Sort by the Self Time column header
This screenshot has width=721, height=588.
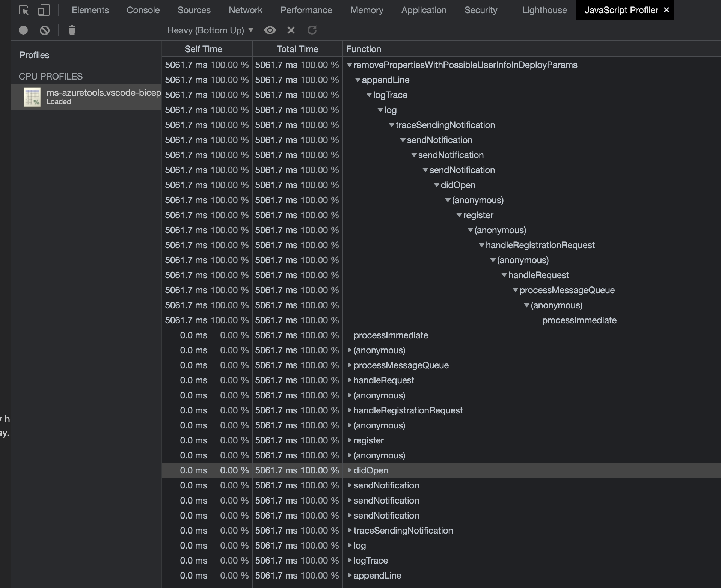coord(203,49)
